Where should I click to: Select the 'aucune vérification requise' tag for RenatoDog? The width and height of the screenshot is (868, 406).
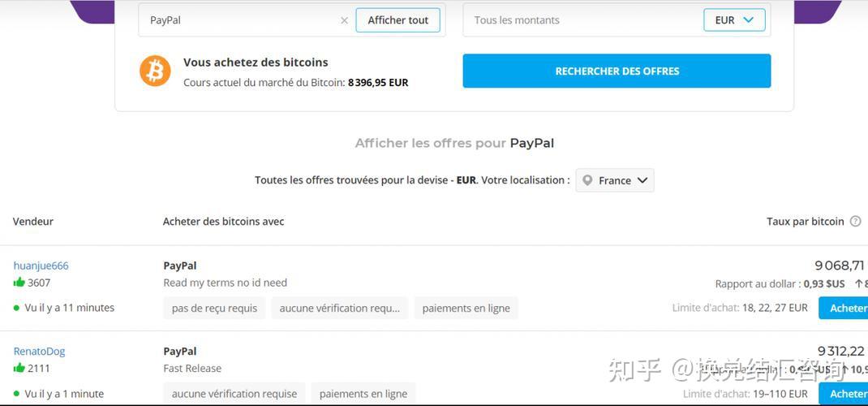click(x=234, y=394)
